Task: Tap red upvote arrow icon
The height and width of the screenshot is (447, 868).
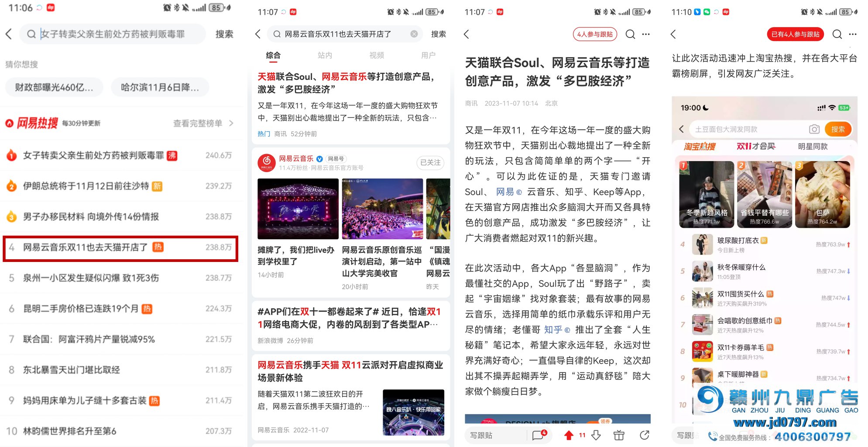Action: click(569, 435)
